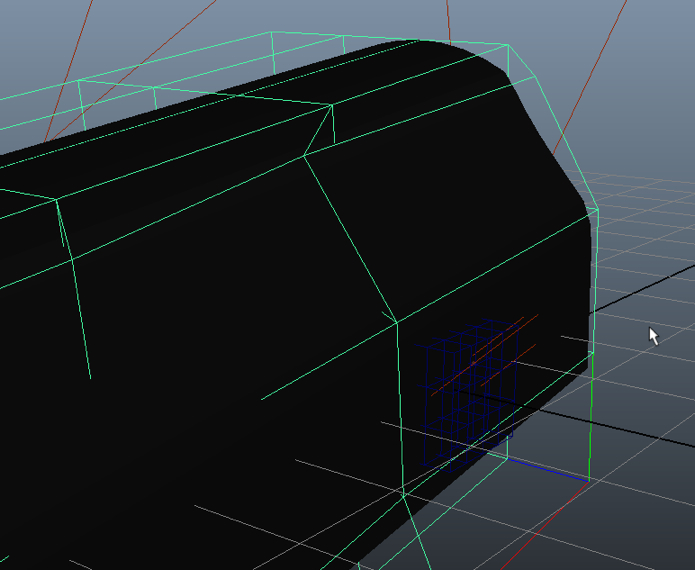695x570 pixels.
Task: Select the cage vertex at bottom below lattice
Action: tap(403, 493)
